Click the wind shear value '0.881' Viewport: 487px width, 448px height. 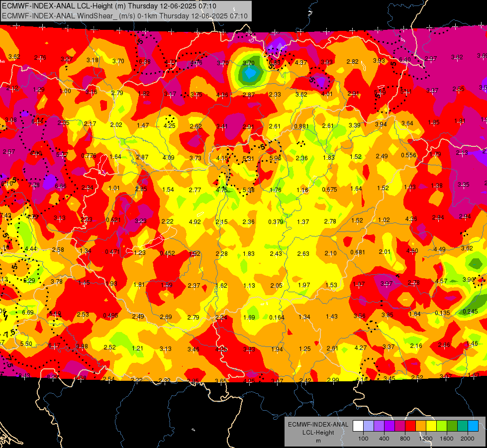point(301,126)
